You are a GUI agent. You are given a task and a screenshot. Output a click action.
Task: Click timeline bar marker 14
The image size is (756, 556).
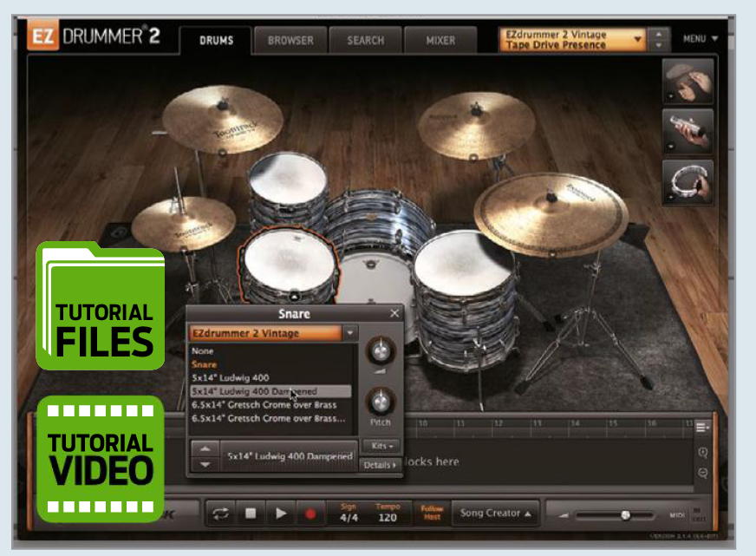point(575,423)
